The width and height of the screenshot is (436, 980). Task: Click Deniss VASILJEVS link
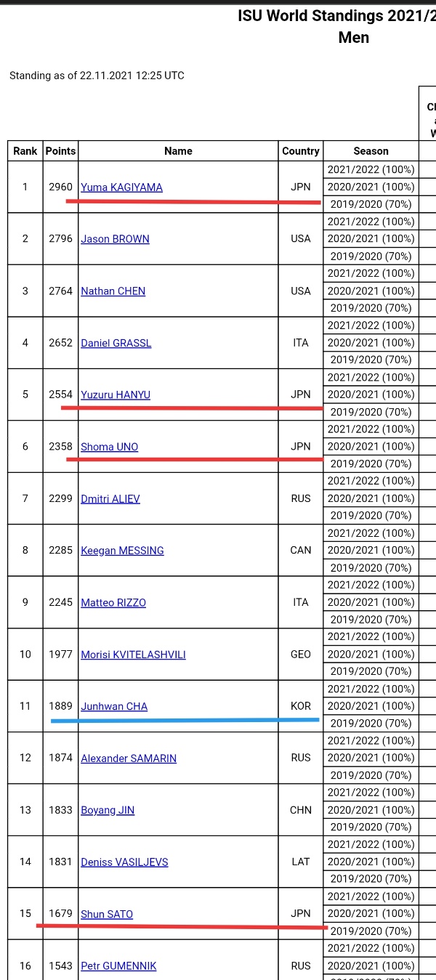tap(124, 862)
